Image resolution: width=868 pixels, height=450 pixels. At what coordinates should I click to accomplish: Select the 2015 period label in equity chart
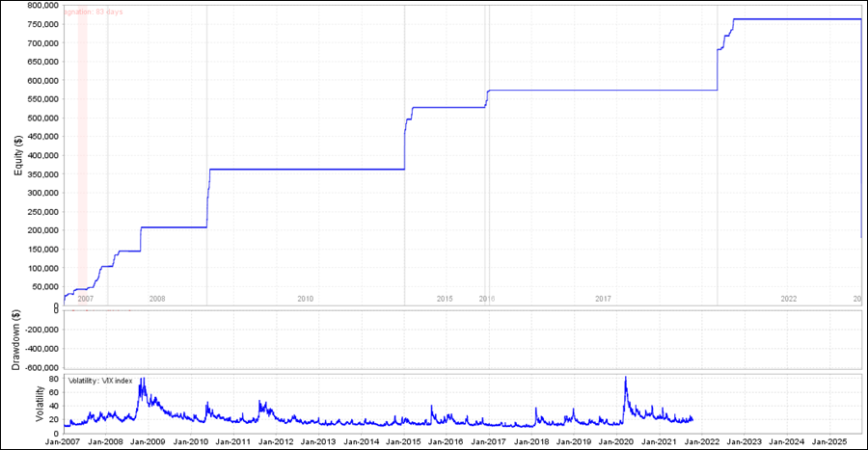pyautogui.click(x=445, y=300)
